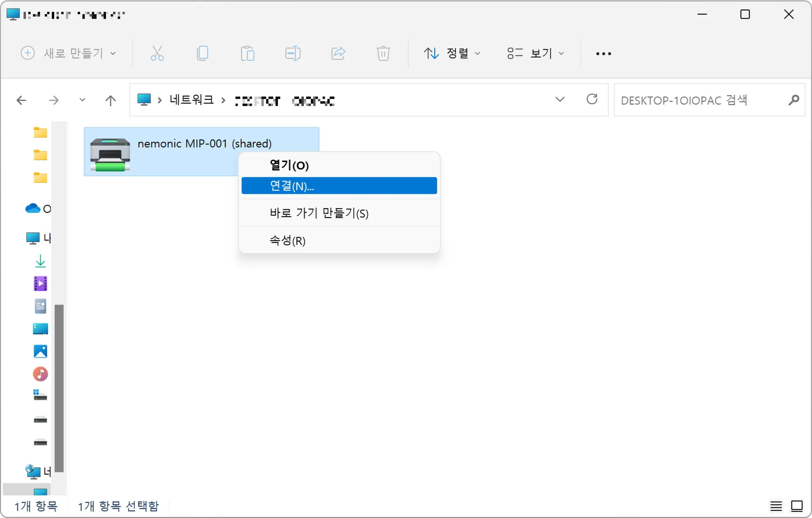This screenshot has height=518, width=812.
Task: Choose 속성(R) in context menu
Action: pyautogui.click(x=287, y=240)
